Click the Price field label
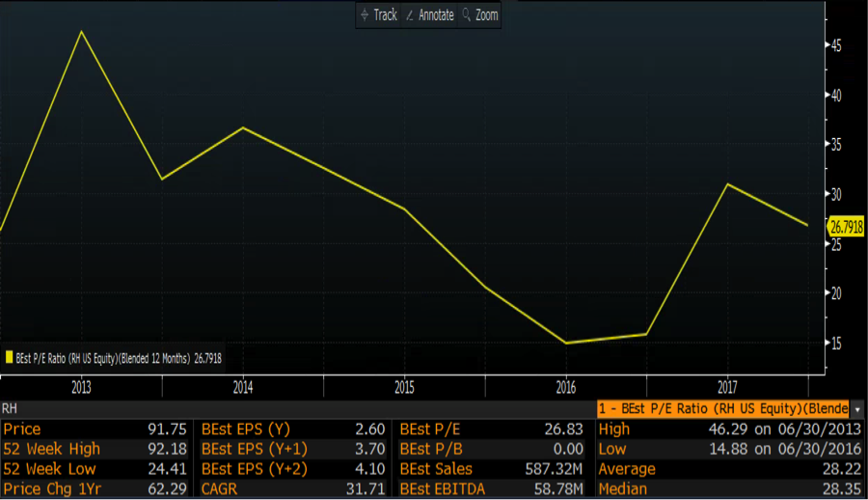This screenshot has width=868, height=500. coord(22,430)
